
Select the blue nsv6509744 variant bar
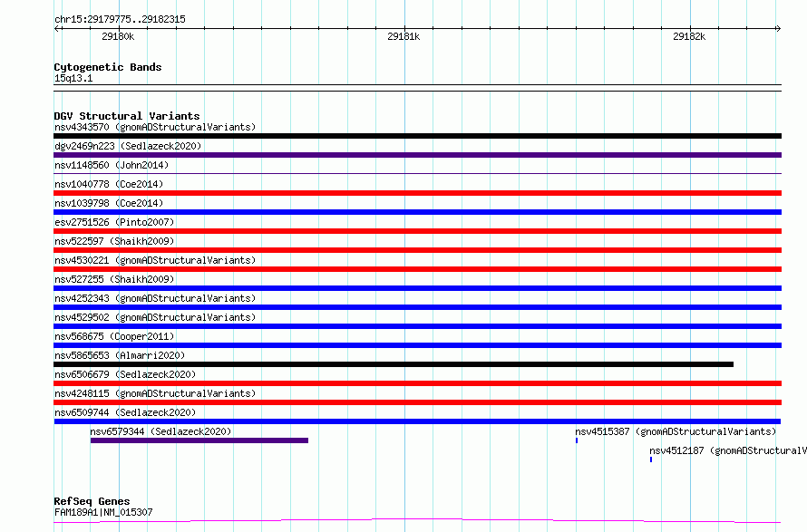point(417,421)
